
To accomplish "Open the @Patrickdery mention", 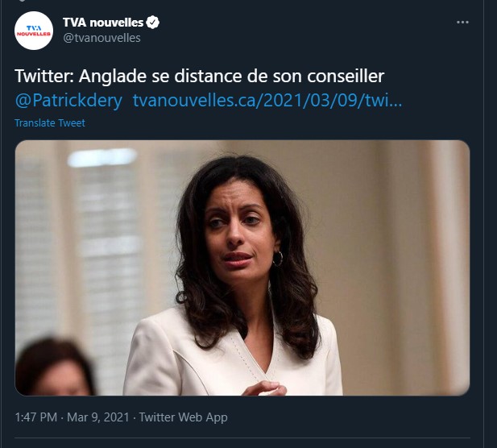I will [68, 101].
